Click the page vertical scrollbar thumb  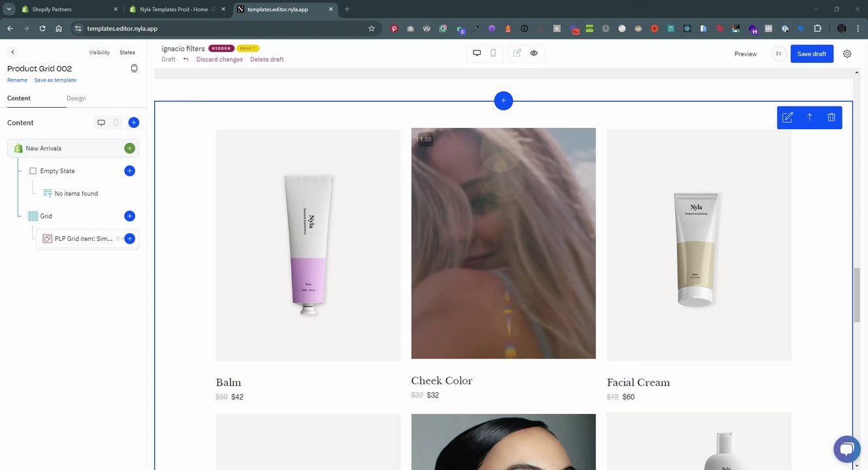(857, 294)
